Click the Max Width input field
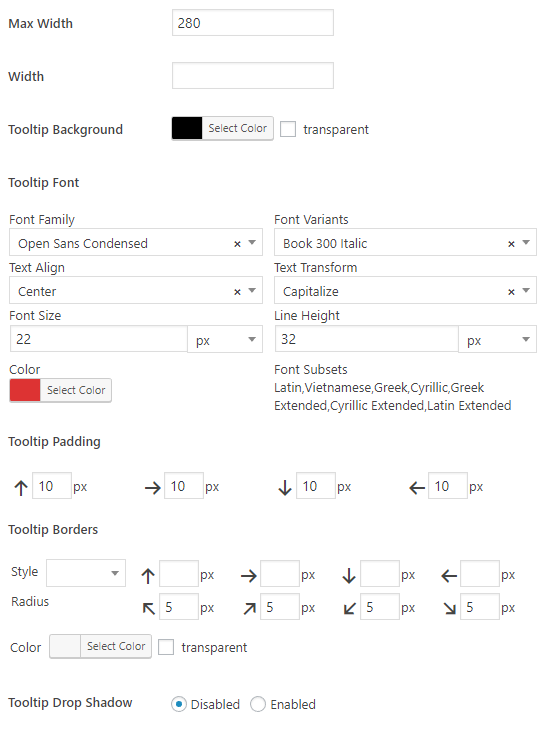 253,23
